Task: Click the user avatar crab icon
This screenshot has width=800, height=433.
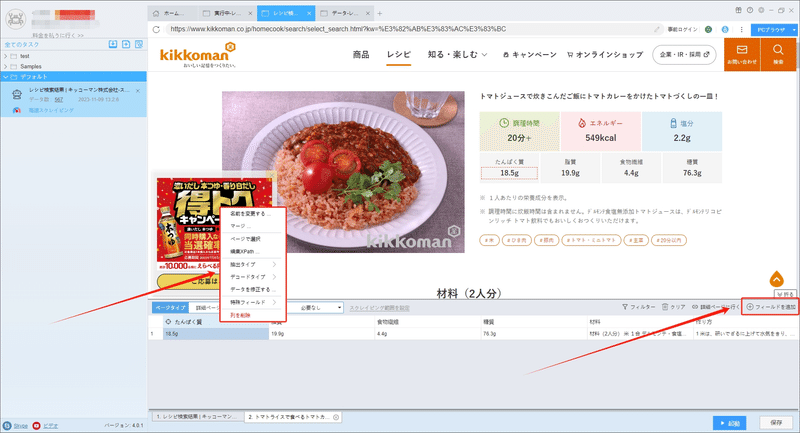Action: point(15,19)
